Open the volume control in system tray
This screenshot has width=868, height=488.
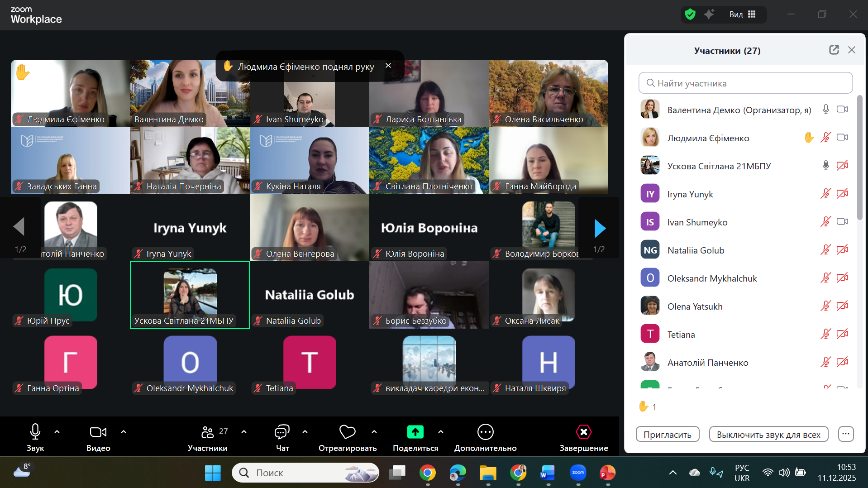[784, 473]
